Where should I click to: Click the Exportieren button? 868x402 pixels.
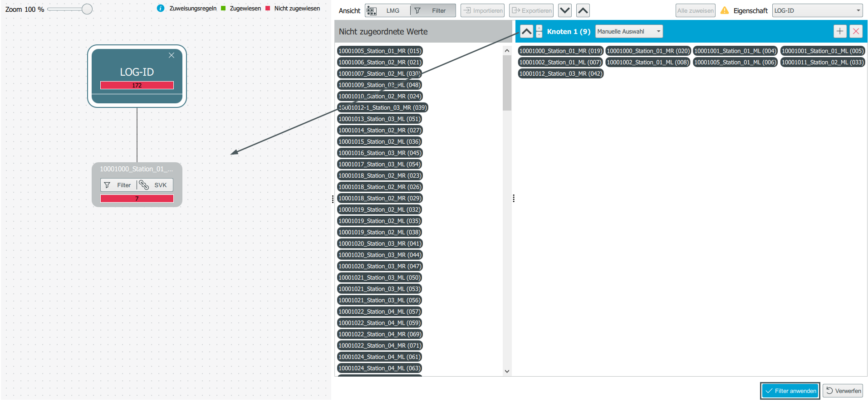[x=531, y=10]
